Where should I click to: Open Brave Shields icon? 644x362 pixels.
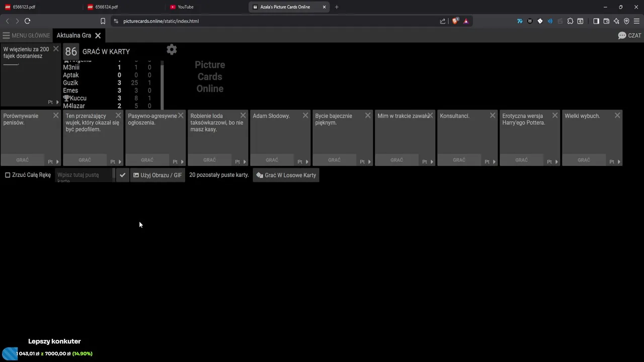coord(455,21)
